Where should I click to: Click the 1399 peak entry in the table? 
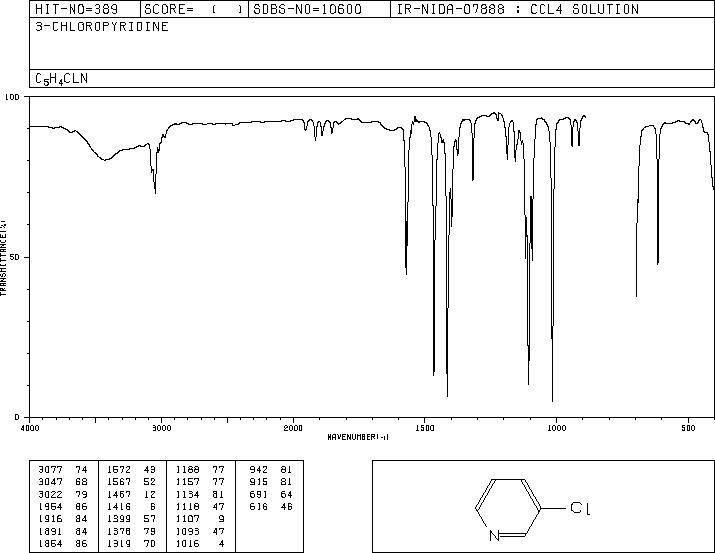tap(131, 519)
